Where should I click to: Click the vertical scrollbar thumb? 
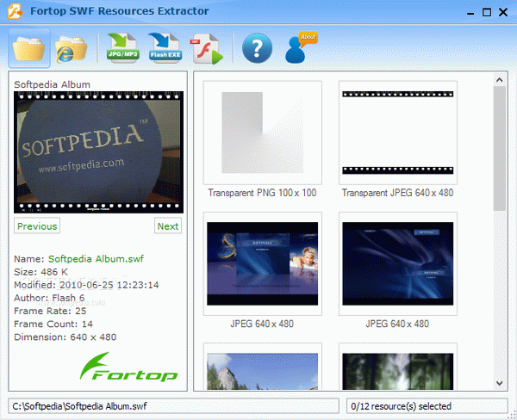(x=499, y=149)
